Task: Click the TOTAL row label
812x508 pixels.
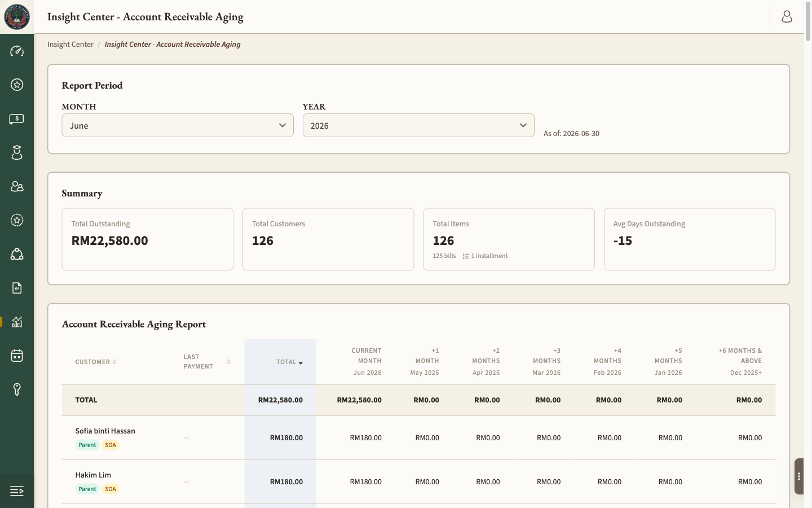Action: pos(86,400)
